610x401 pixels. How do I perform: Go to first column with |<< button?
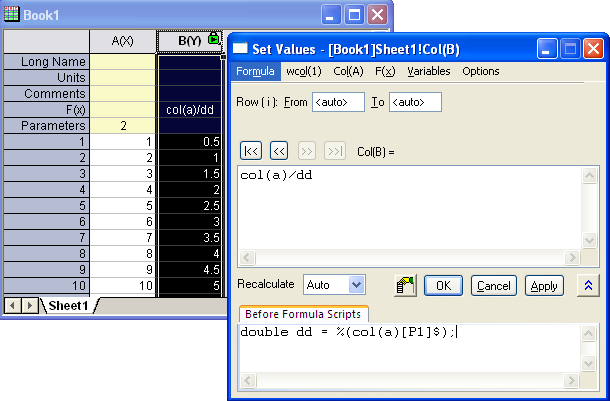(x=251, y=151)
